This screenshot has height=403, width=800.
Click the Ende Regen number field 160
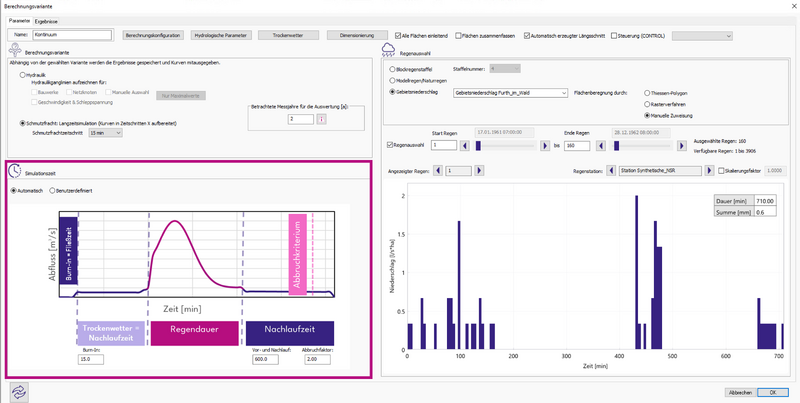(577, 146)
